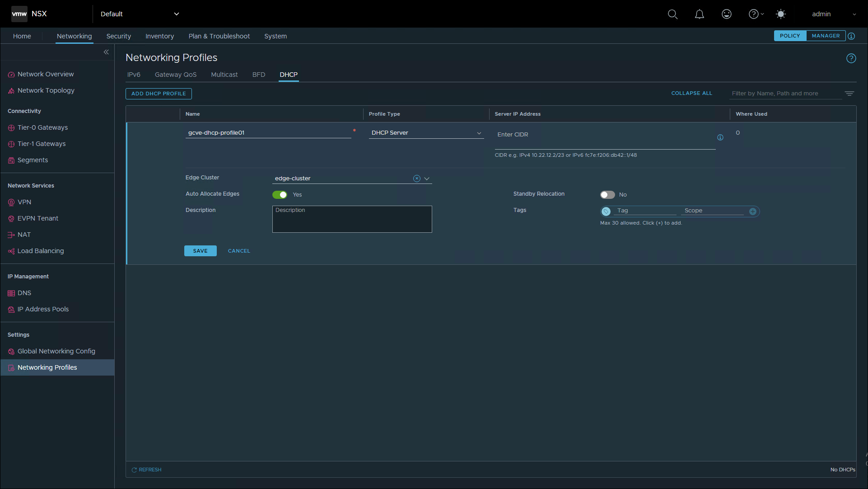Click the Add DHCP Profile button
This screenshot has height=489, width=868.
pos(159,94)
